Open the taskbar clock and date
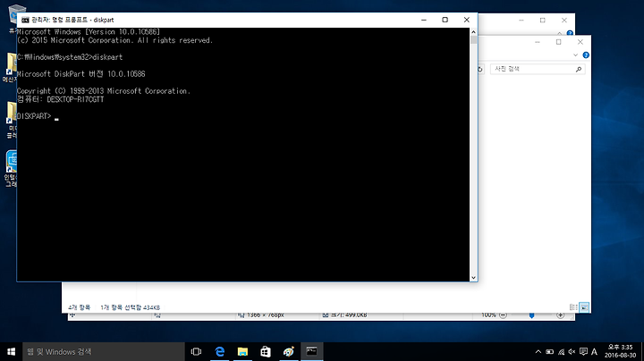The height and width of the screenshot is (361, 644). [620, 351]
